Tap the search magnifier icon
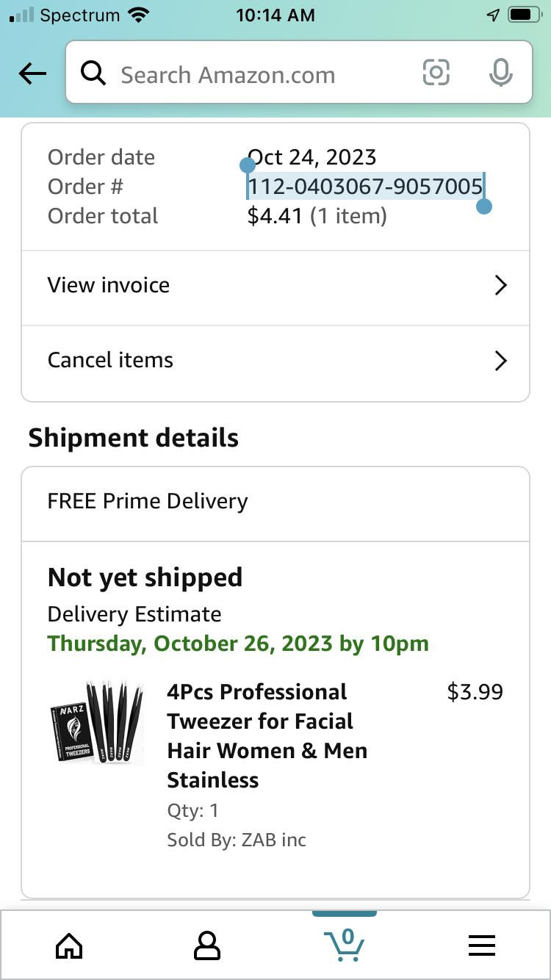The image size is (551, 980). pos(93,73)
